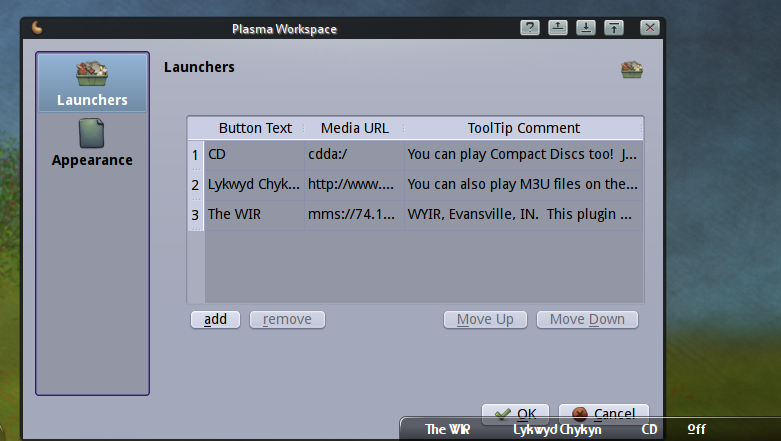The image size is (781, 441).
Task: Select the WYIR, Evansville tooltip cell
Action: coord(523,215)
